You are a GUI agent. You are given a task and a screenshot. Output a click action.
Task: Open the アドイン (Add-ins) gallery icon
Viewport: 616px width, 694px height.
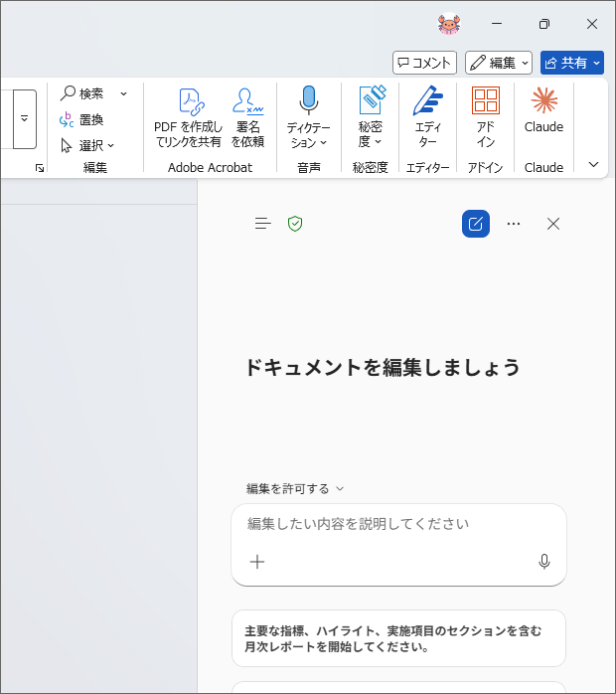coord(486,117)
